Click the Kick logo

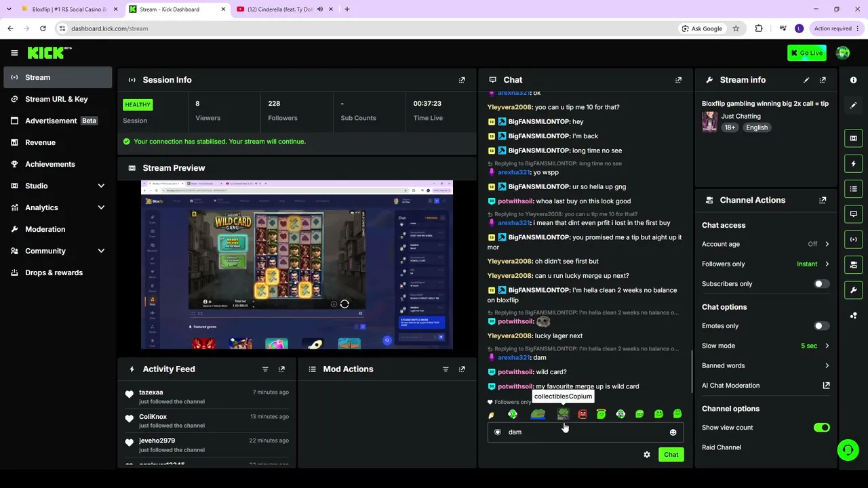pos(50,53)
